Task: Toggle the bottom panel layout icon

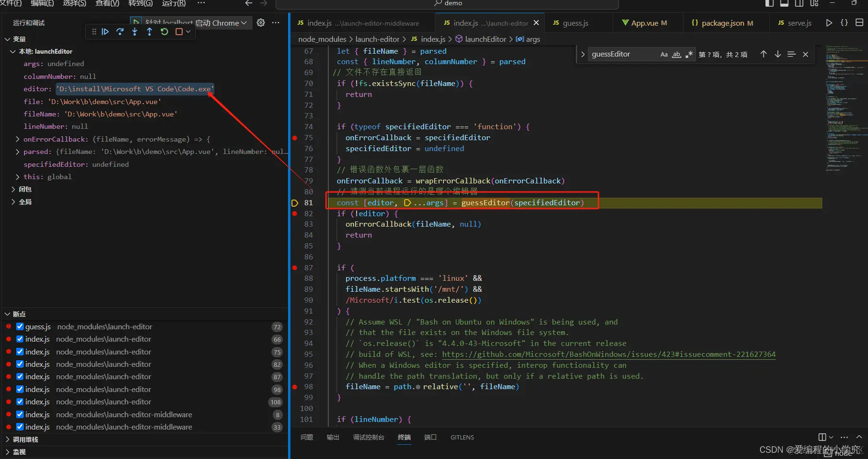Action: click(x=784, y=3)
